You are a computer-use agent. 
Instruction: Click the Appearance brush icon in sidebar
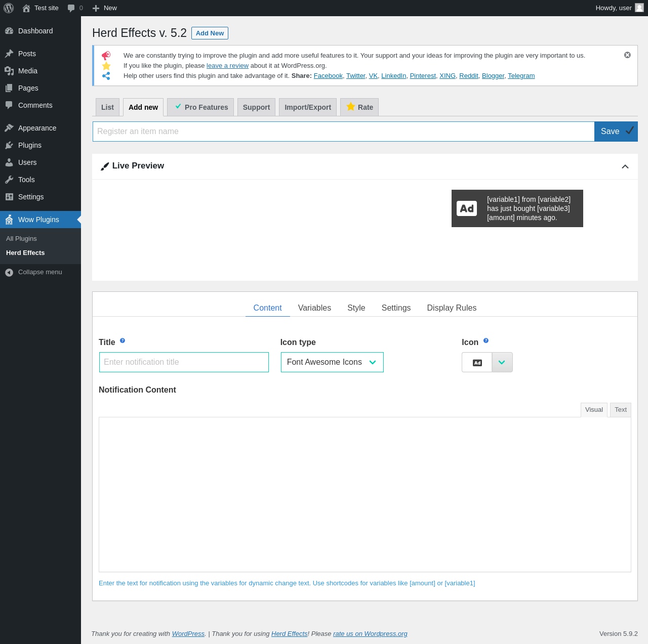[9, 128]
